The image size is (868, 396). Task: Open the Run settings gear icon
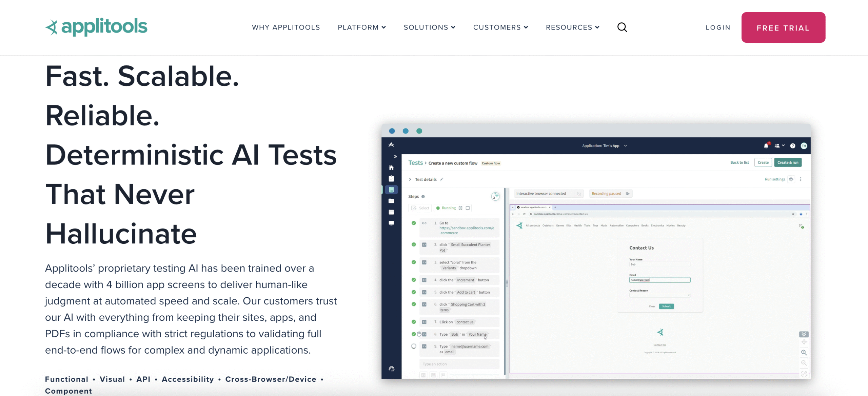pyautogui.click(x=791, y=179)
